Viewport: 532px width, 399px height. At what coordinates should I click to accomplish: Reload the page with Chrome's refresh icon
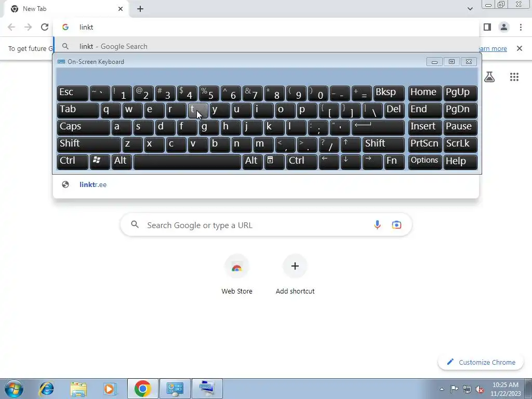45,27
